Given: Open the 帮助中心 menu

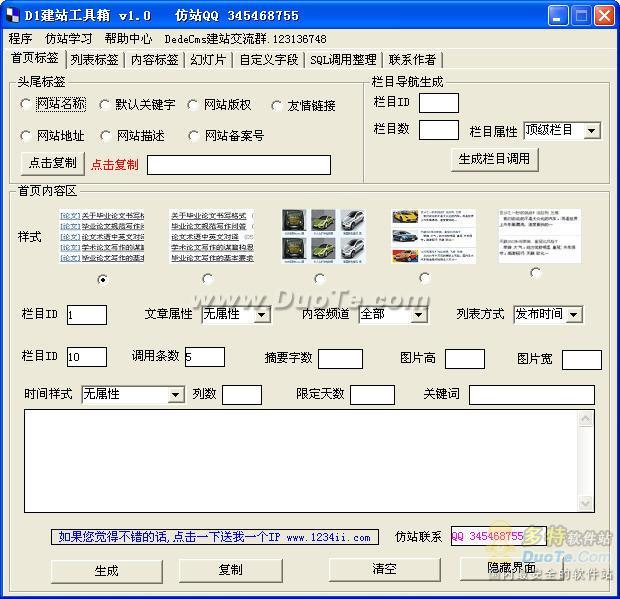Looking at the screenshot, I should point(128,39).
